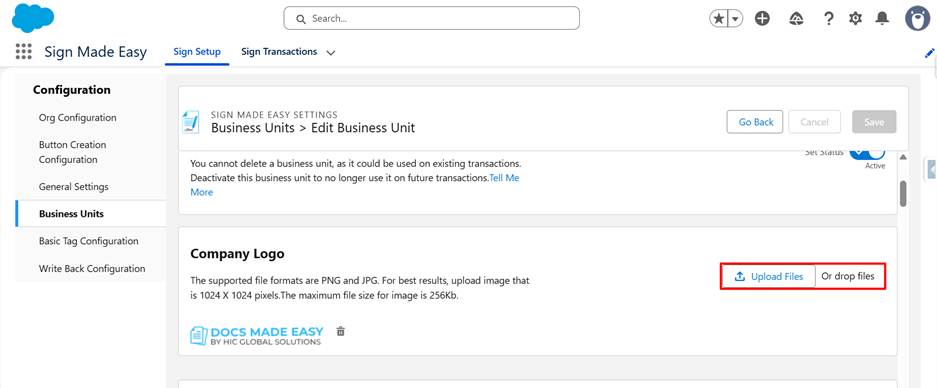Delete the Docs Made Easy logo
The image size is (937, 388).
[x=341, y=331]
